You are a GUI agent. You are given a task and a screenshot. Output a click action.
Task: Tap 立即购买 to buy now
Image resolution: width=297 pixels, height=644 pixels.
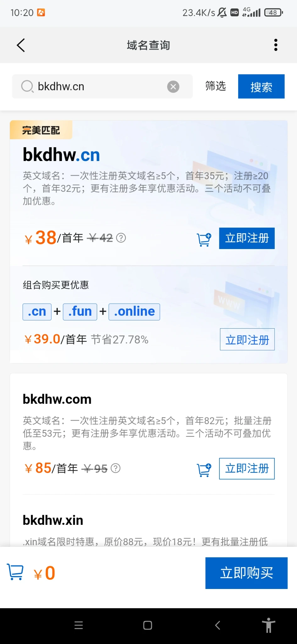pos(246,573)
